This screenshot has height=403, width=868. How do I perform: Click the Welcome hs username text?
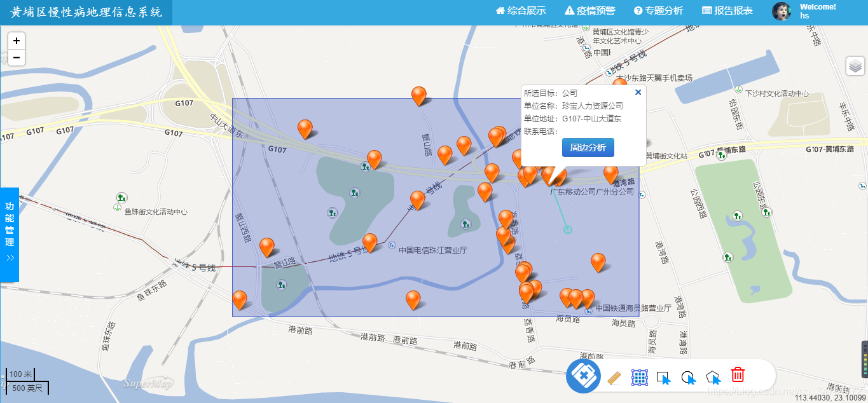818,11
